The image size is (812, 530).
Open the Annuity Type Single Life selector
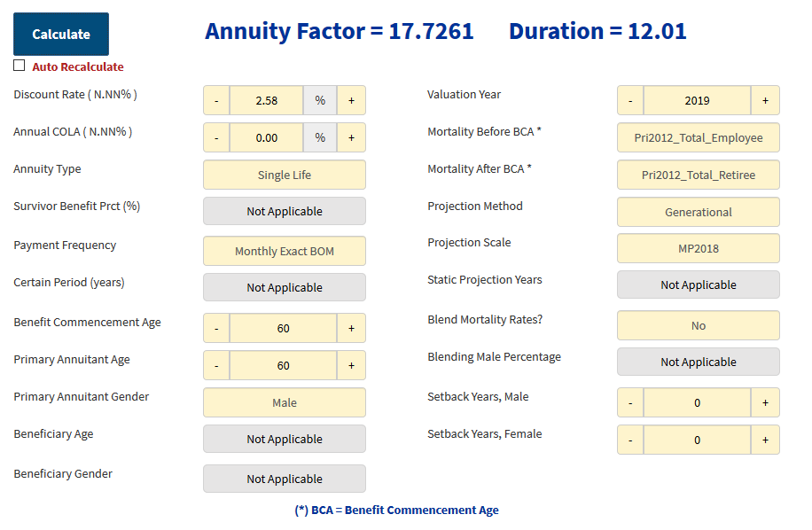click(285, 175)
